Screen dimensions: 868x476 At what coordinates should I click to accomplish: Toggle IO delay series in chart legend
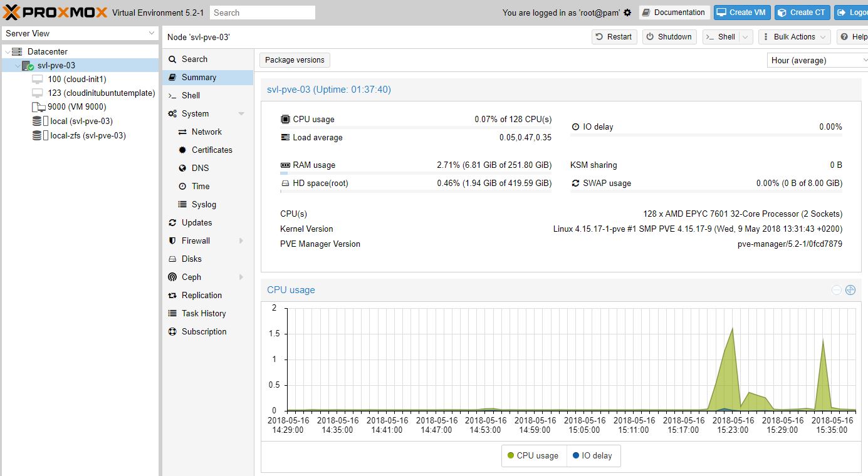[x=593, y=456]
